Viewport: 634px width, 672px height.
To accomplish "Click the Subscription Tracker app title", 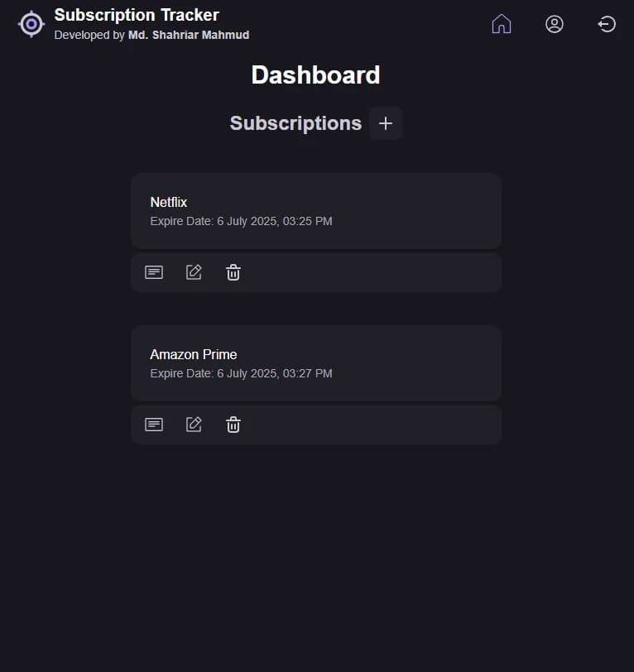I will [x=137, y=14].
